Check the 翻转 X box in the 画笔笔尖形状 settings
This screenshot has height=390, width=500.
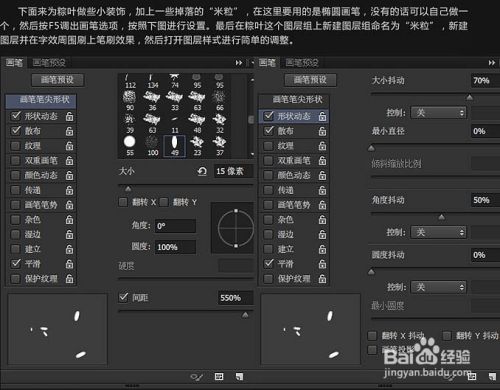(123, 202)
